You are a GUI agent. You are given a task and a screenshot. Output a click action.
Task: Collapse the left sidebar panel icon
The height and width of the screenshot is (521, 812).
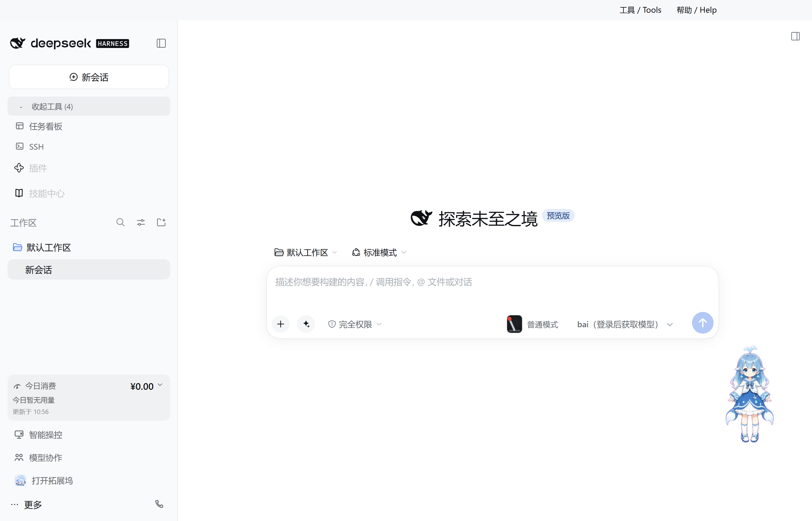(161, 43)
